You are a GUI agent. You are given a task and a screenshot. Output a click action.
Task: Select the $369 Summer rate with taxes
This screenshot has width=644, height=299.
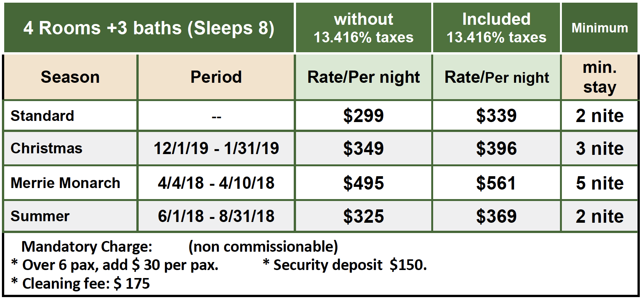[496, 216]
